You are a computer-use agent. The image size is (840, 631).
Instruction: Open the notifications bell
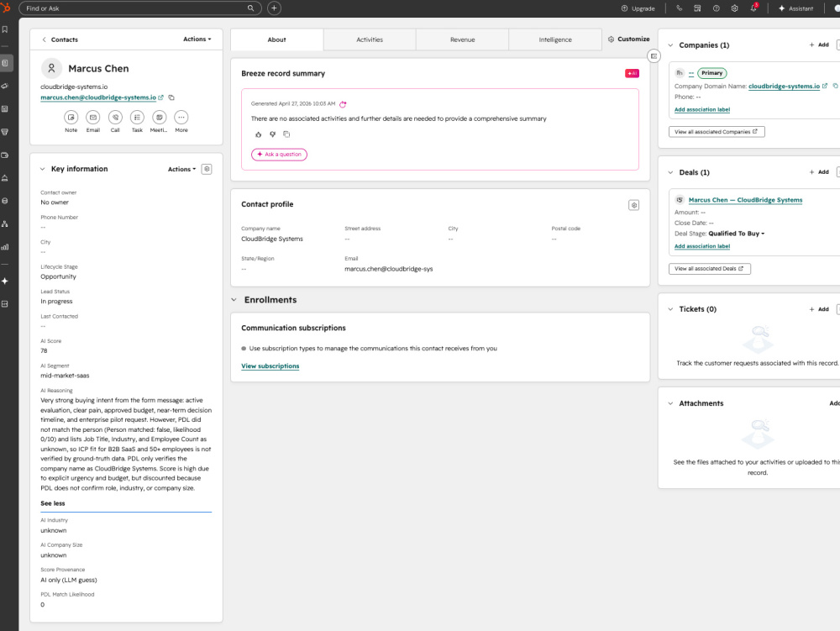point(753,8)
